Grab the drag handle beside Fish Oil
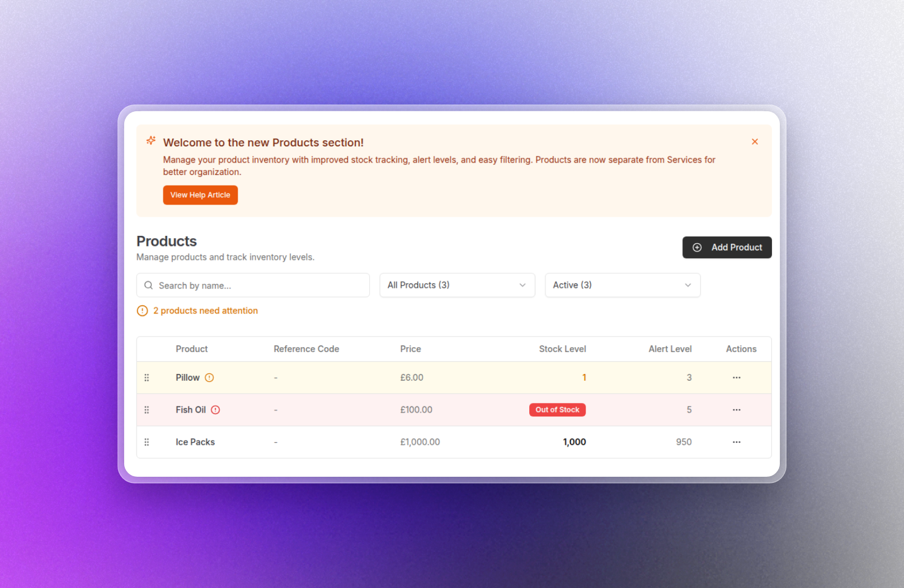 (147, 410)
